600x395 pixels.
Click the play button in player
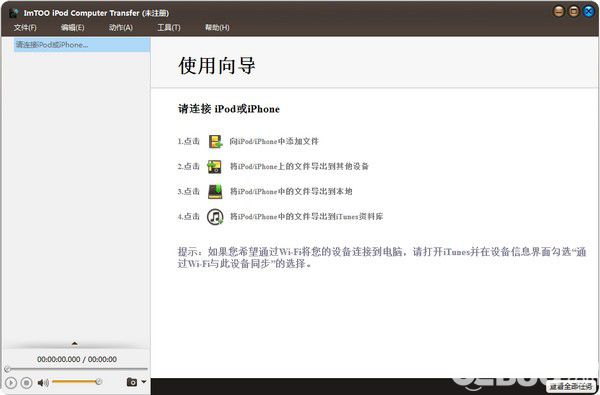pos(11,382)
